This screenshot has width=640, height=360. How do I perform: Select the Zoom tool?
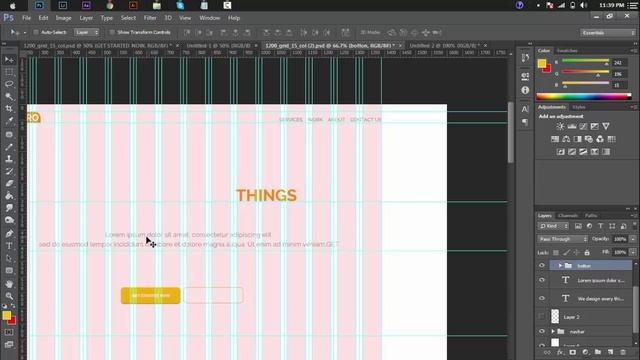pyautogui.click(x=9, y=296)
